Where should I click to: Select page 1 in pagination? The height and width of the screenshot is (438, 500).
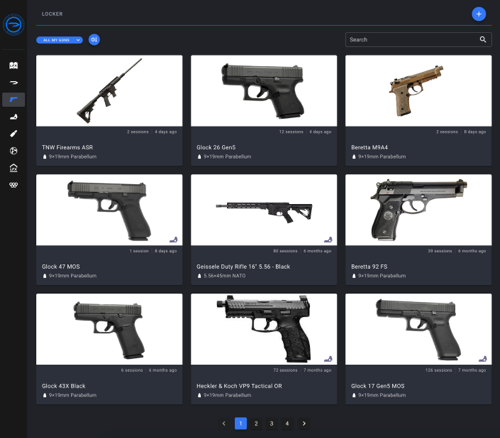point(241,423)
